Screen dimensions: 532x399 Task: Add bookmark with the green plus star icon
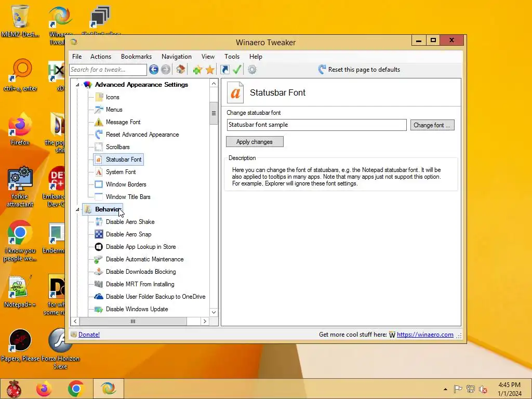pyautogui.click(x=197, y=70)
